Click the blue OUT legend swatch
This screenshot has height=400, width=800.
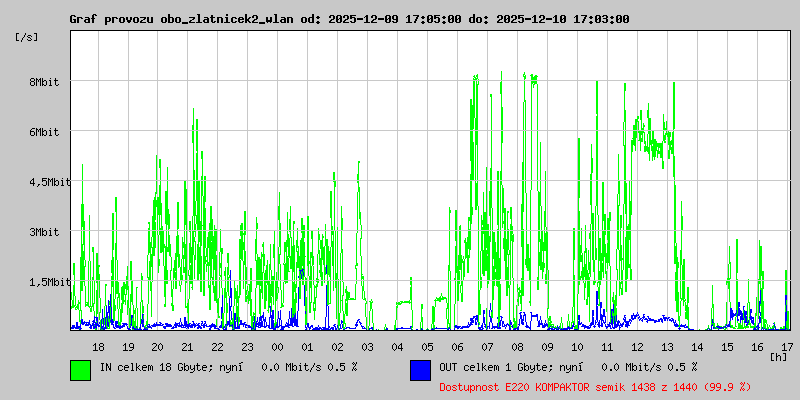coord(420,370)
